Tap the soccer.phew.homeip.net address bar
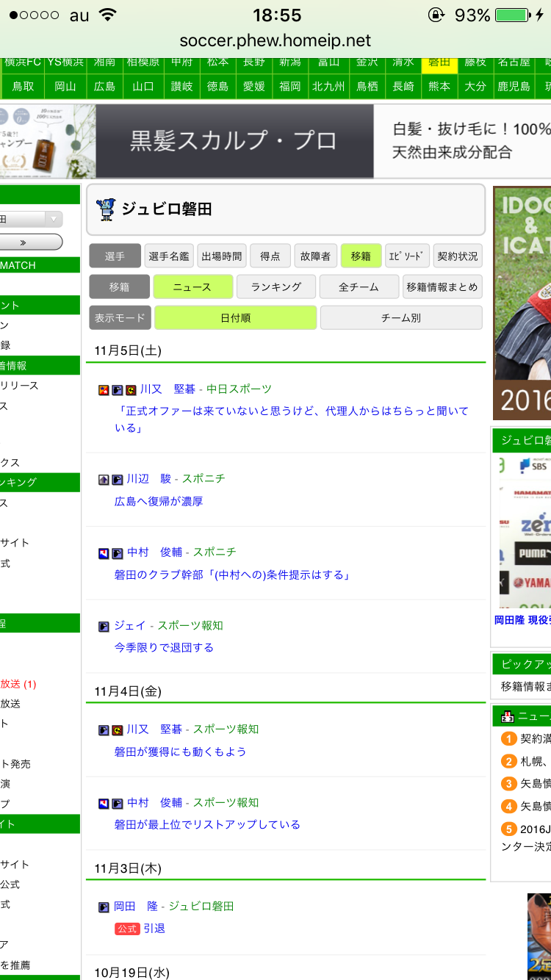Screen dimensions: 551x980 (275, 40)
